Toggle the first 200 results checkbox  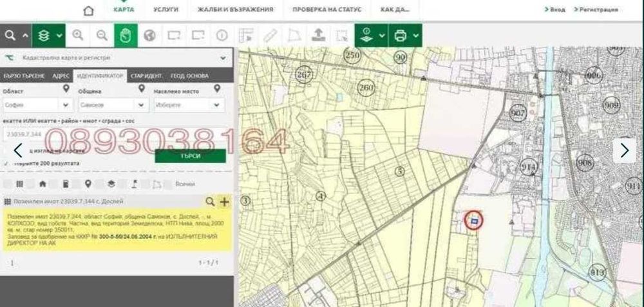pos(6,164)
